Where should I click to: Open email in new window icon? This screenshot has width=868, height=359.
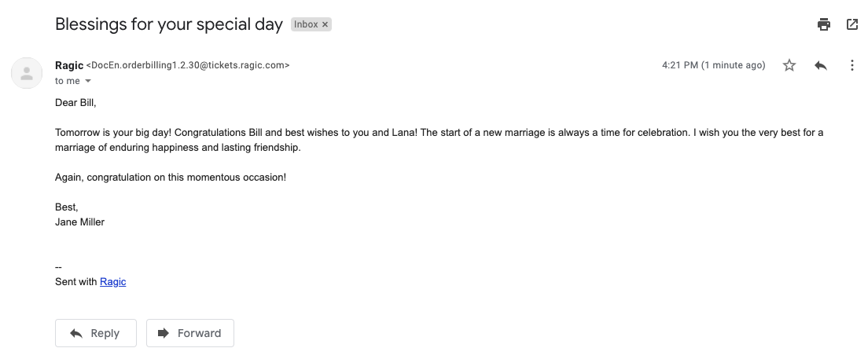(x=852, y=24)
